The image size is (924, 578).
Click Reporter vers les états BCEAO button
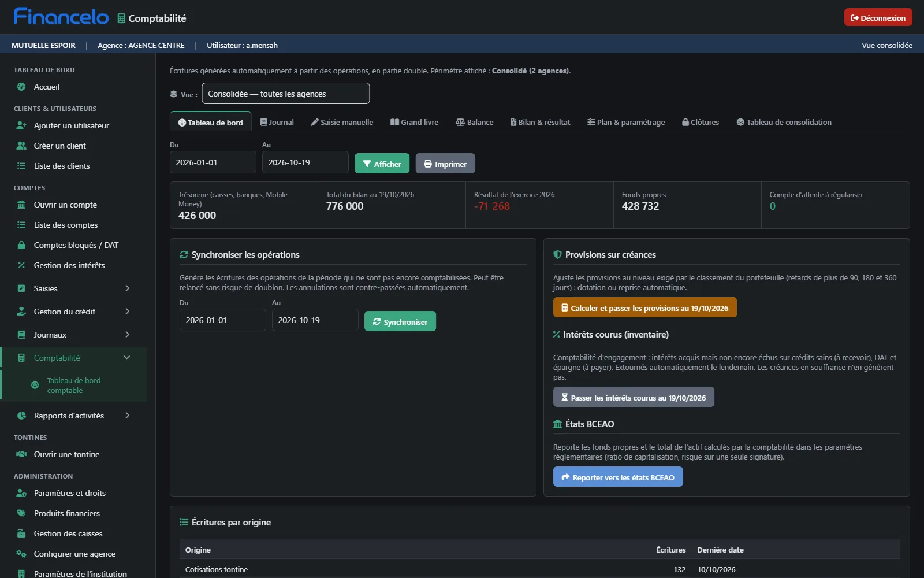pos(618,477)
